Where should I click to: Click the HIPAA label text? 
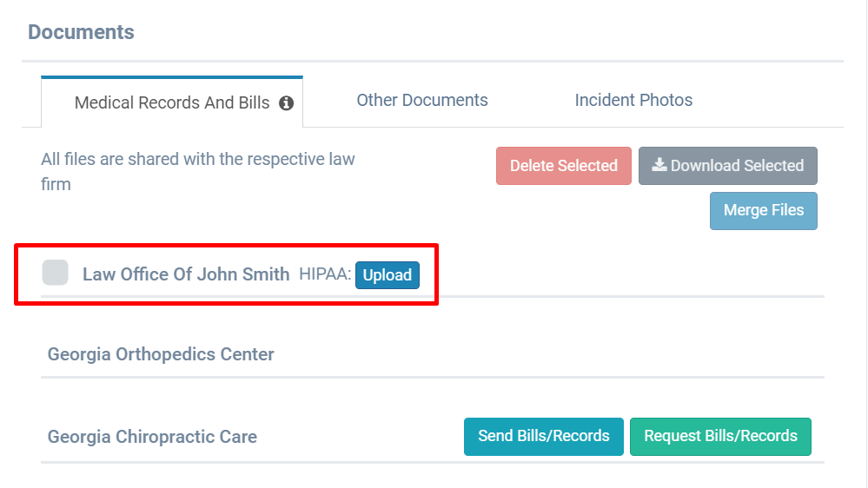325,274
